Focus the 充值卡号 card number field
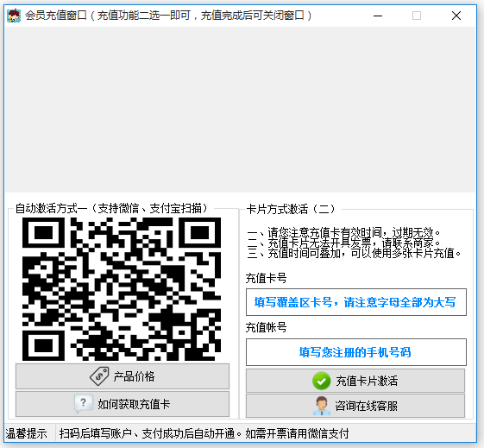This screenshot has height=448, width=484. (356, 302)
